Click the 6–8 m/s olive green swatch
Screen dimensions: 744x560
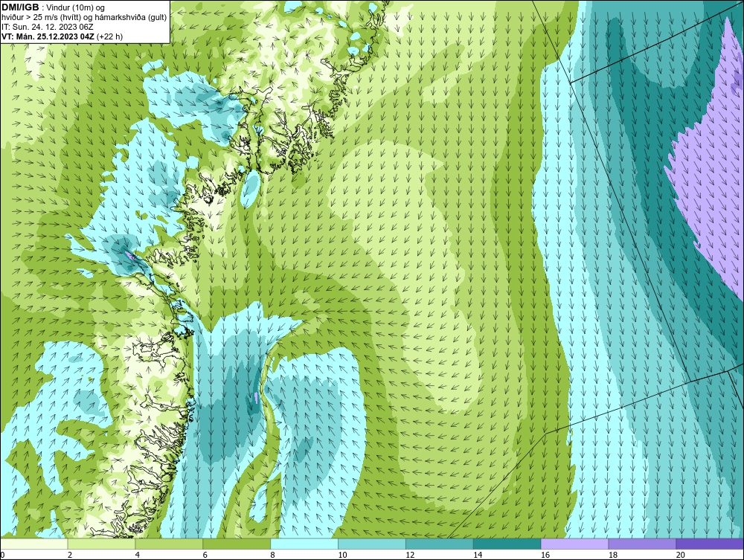(x=237, y=544)
